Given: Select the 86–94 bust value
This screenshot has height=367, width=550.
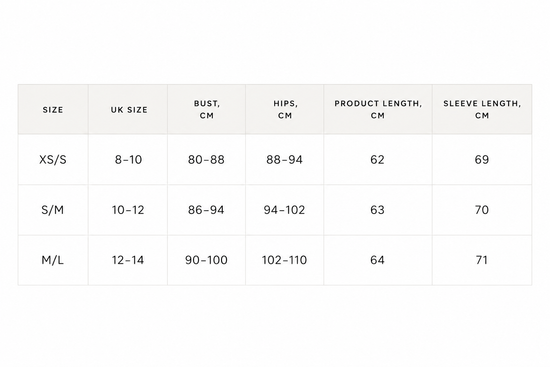Looking at the screenshot, I should 206,210.
